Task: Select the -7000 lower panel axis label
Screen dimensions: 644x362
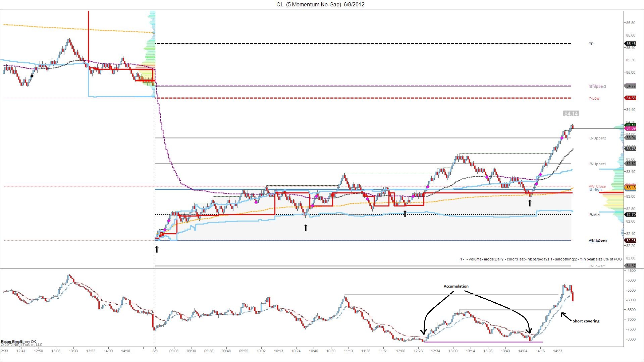Action: pos(631,319)
